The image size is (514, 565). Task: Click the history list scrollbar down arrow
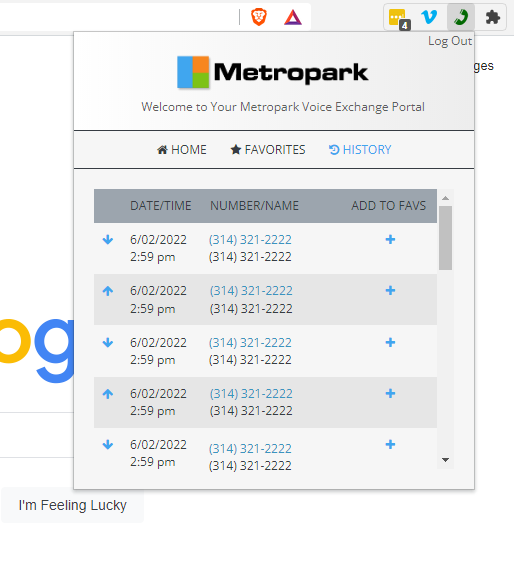pyautogui.click(x=446, y=460)
